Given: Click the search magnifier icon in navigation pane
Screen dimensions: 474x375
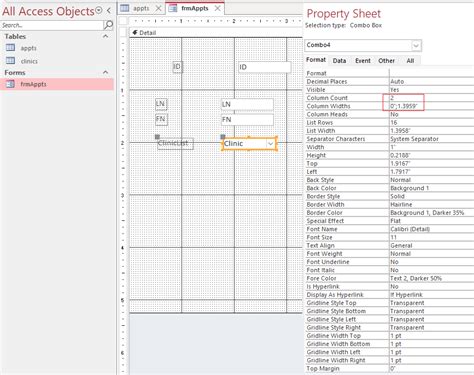Looking at the screenshot, I should coord(109,25).
